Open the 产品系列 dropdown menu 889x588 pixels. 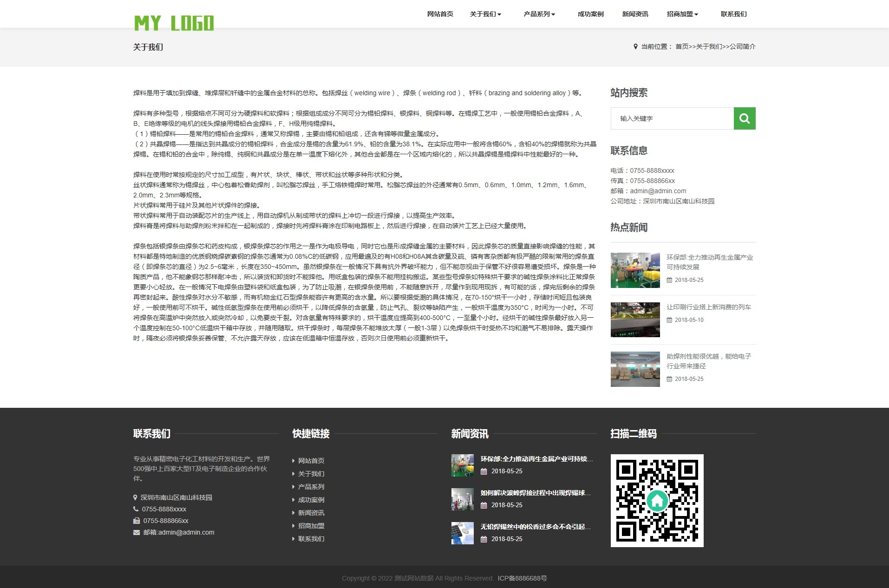coord(539,14)
